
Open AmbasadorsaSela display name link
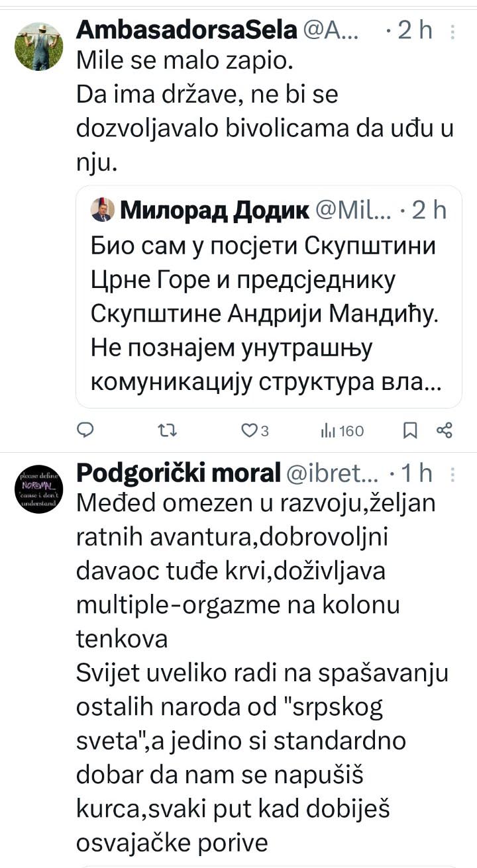coord(187,30)
